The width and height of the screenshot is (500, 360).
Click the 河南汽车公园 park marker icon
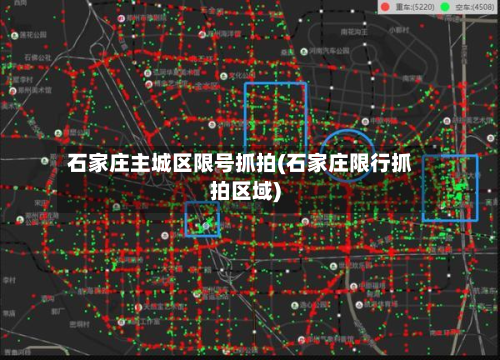304,51
